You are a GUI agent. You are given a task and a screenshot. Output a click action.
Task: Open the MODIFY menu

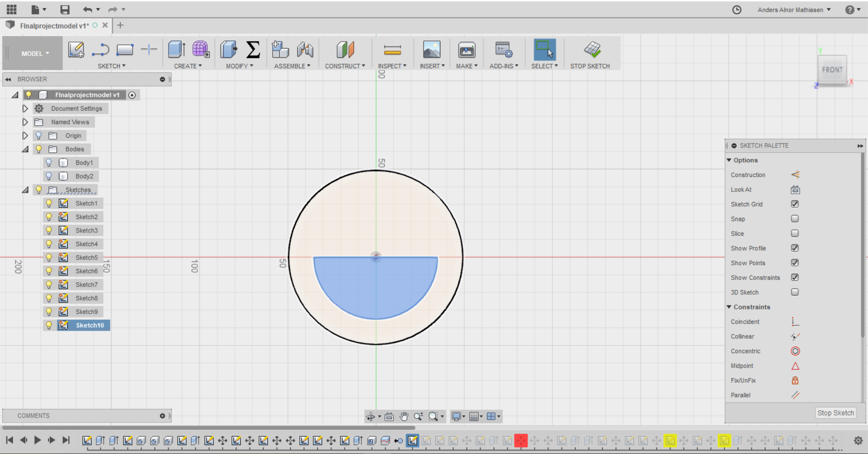(239, 66)
